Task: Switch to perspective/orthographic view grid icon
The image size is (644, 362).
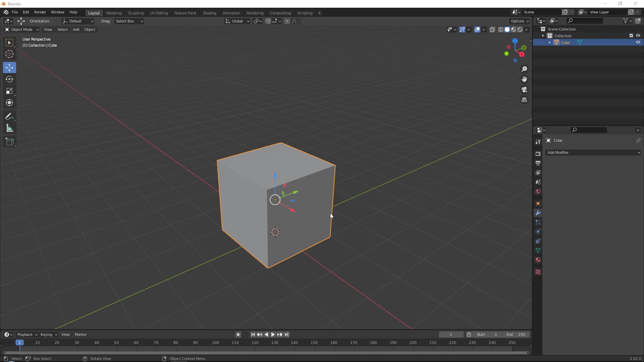Action: click(x=524, y=100)
